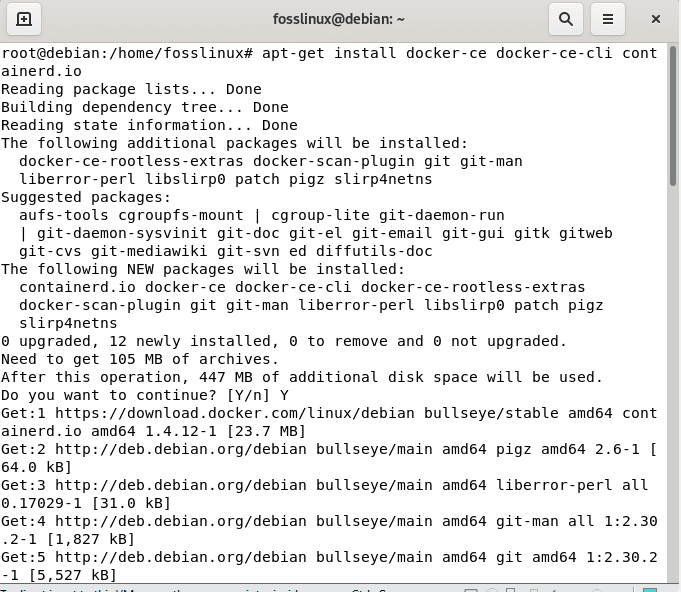The width and height of the screenshot is (681, 592).
Task: Click the line 'Reading package lists... Done'
Action: coord(131,89)
